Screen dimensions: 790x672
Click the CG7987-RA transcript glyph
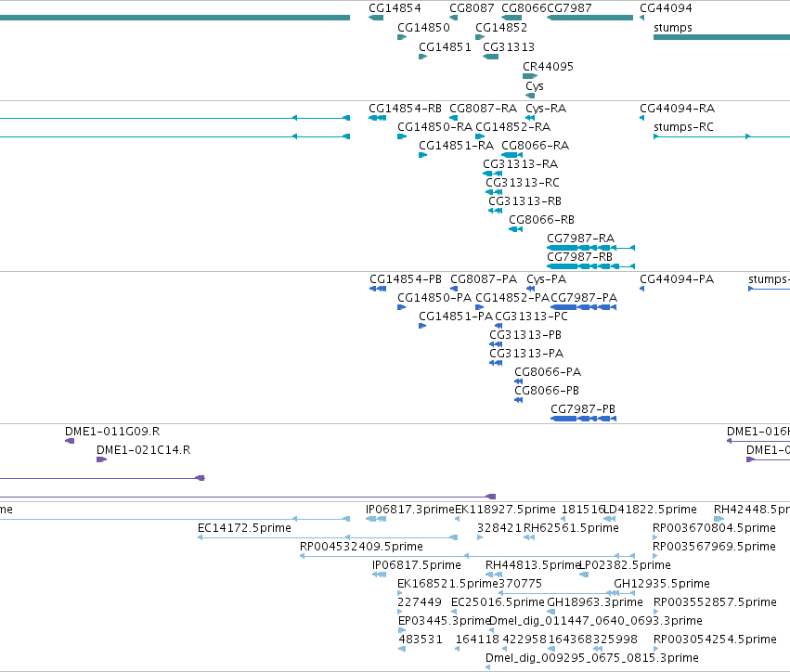pos(590,248)
